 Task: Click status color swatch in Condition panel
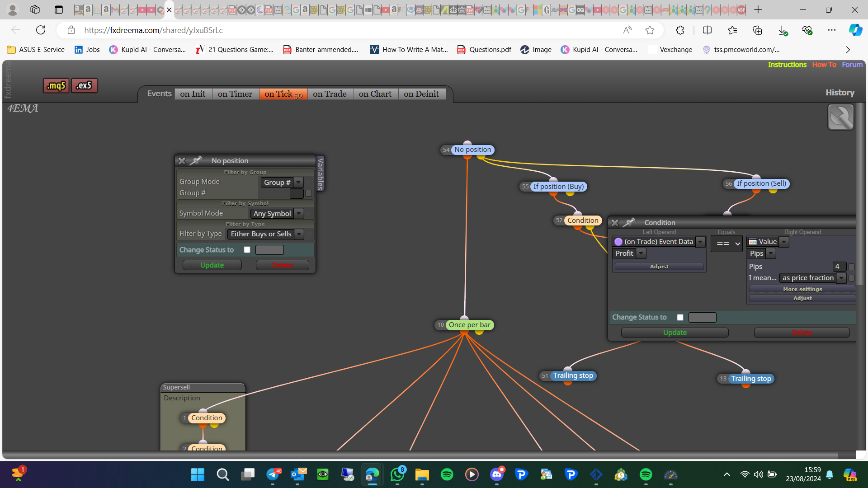(x=702, y=317)
